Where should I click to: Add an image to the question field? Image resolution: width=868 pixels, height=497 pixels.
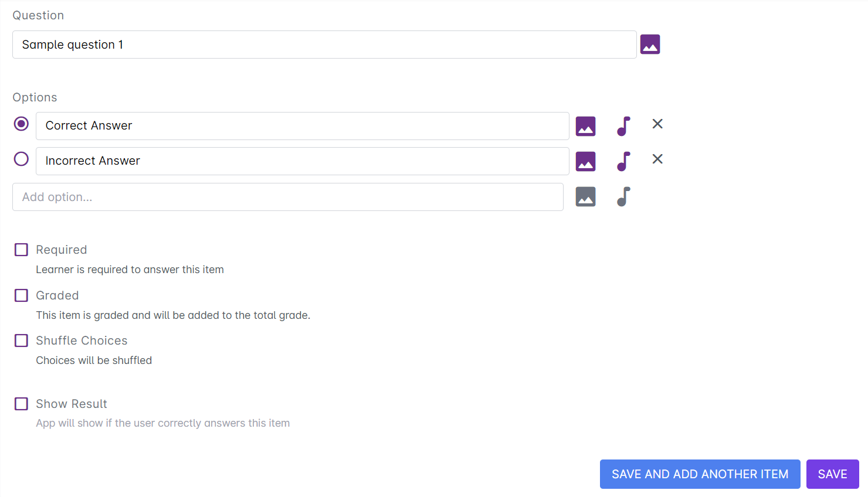(650, 45)
